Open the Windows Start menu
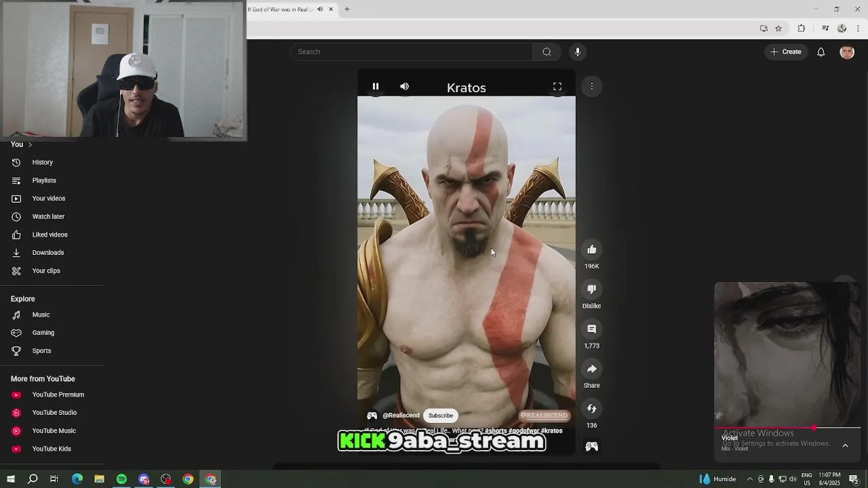 click(11, 479)
